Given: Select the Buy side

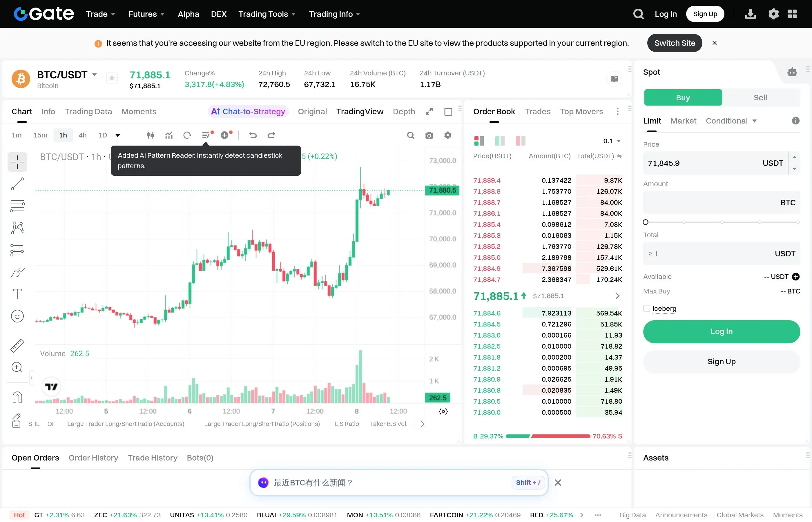Looking at the screenshot, I should pos(683,98).
